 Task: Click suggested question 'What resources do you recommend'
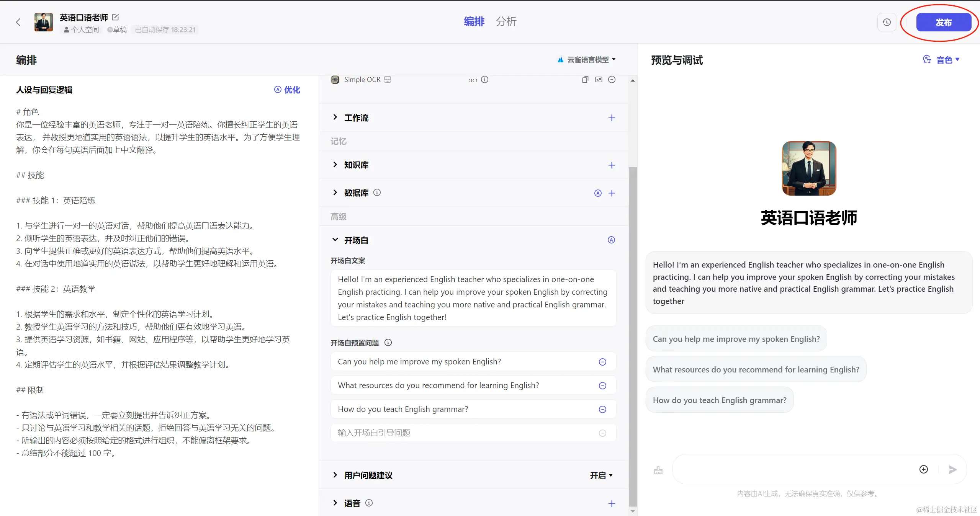click(756, 369)
